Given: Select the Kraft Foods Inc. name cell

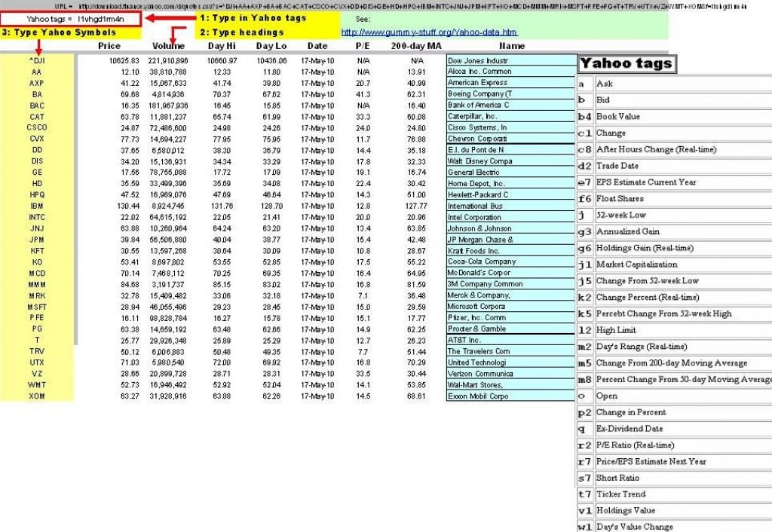Looking at the screenshot, I should (x=511, y=250).
